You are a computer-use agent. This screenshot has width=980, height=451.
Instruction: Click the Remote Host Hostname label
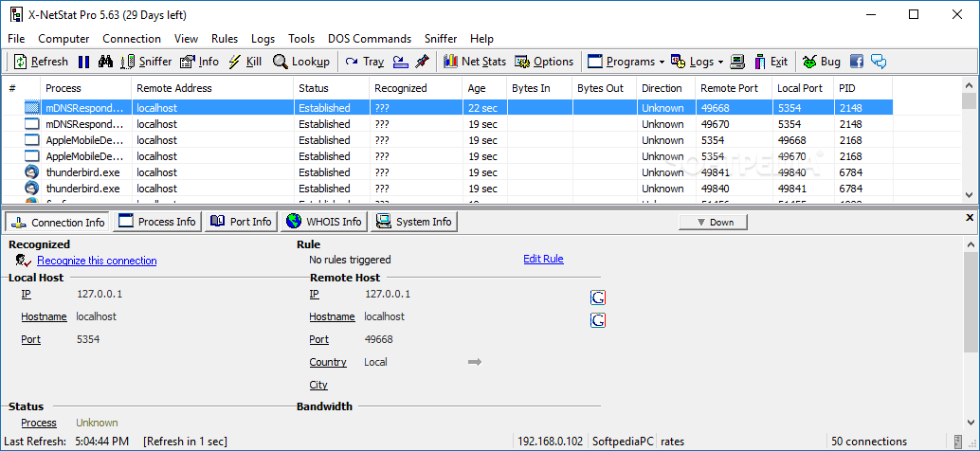coord(332,316)
